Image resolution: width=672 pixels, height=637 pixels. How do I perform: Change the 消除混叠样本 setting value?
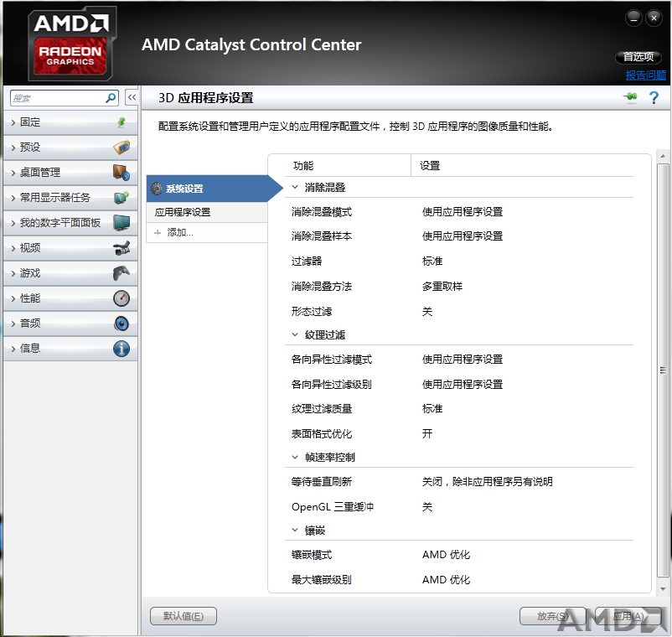point(463,236)
